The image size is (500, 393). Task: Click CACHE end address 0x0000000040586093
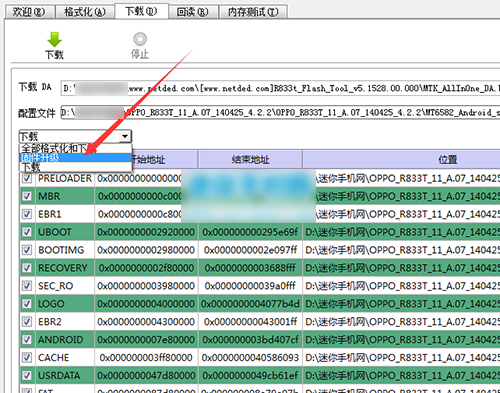click(x=250, y=358)
